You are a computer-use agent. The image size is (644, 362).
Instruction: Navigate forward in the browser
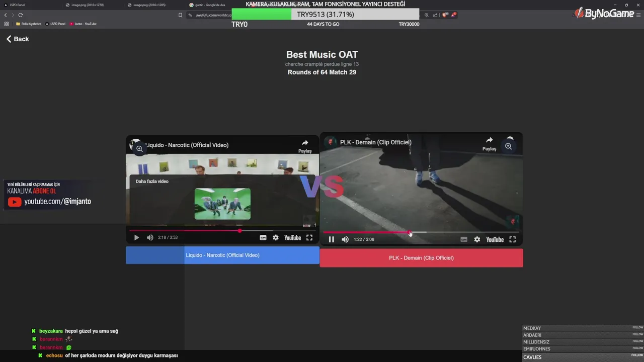(13, 15)
